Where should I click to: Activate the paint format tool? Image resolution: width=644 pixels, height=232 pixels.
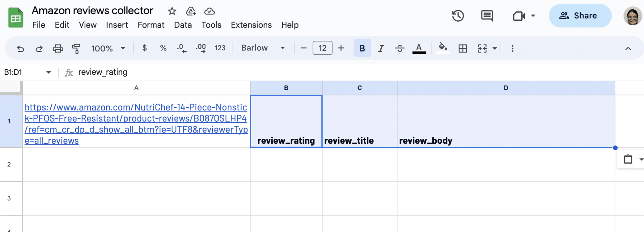76,48
